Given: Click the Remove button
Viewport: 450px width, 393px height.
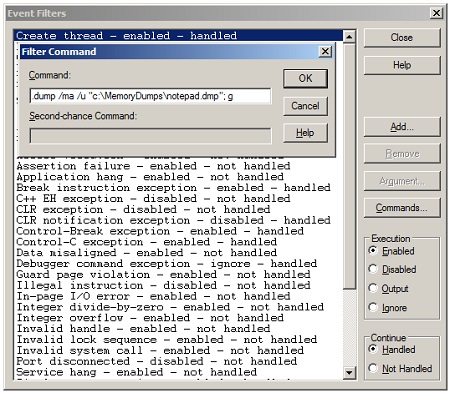Looking at the screenshot, I should click(402, 154).
